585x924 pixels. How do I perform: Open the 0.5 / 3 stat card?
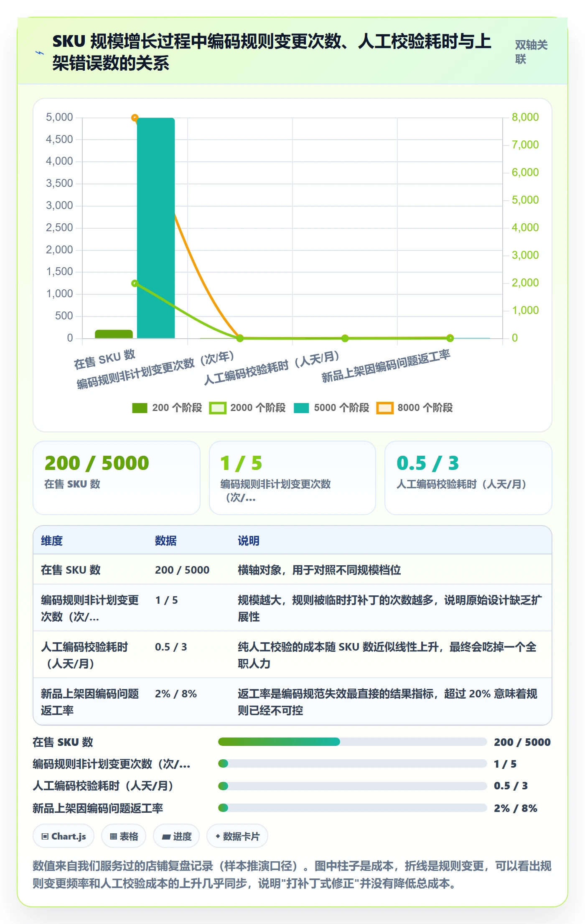pos(468,478)
